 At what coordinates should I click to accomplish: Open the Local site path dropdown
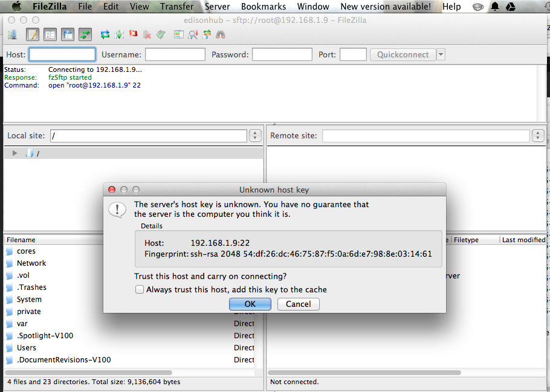point(255,136)
